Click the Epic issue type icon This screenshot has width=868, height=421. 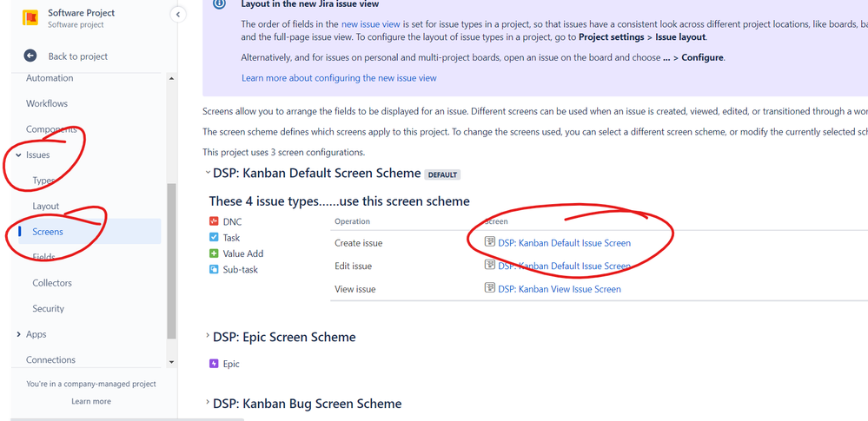click(x=215, y=364)
